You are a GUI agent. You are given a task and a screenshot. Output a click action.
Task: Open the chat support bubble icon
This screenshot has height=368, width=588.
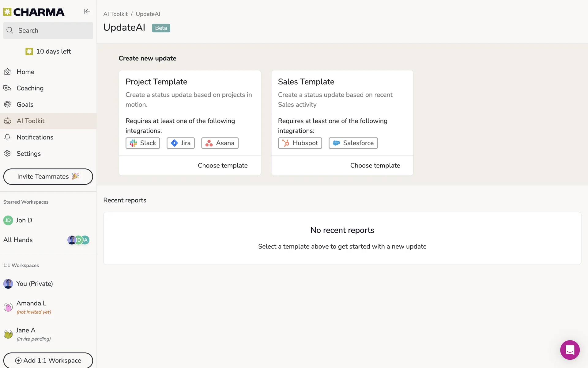[570, 350]
